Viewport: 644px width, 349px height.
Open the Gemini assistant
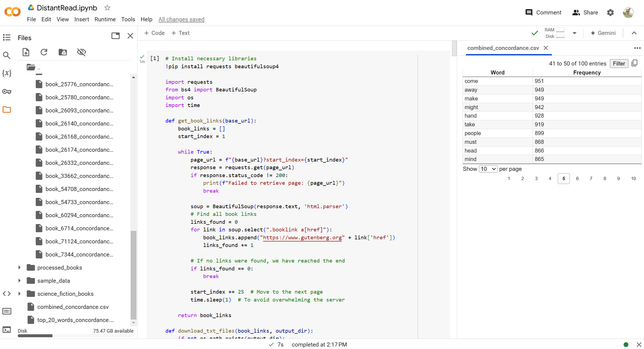coord(603,33)
